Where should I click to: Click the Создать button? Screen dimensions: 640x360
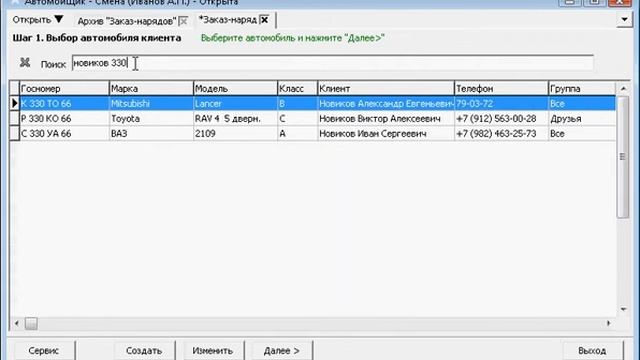tap(144, 351)
